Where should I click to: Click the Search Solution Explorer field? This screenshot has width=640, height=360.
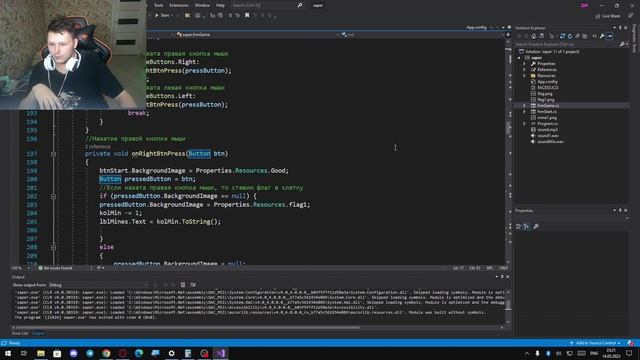coord(567,44)
